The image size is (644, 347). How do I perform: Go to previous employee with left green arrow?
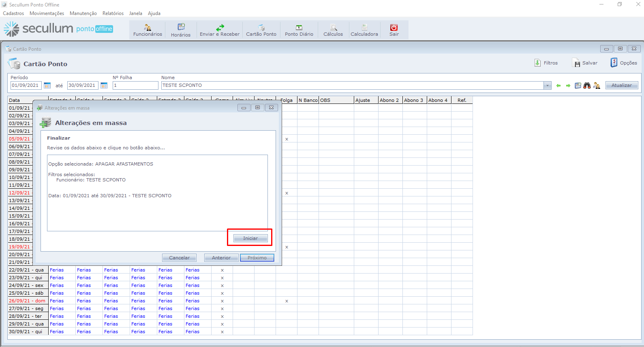click(558, 86)
